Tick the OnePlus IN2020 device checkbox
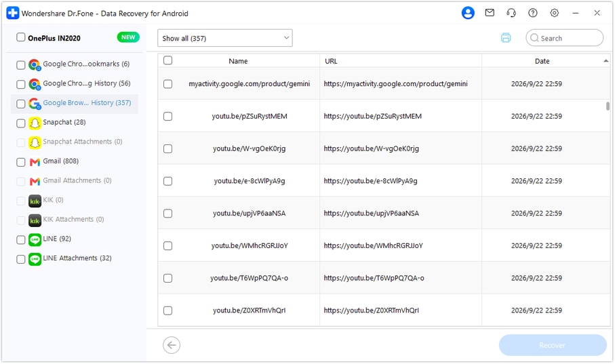Viewport: 615px width, 364px height. tap(21, 37)
